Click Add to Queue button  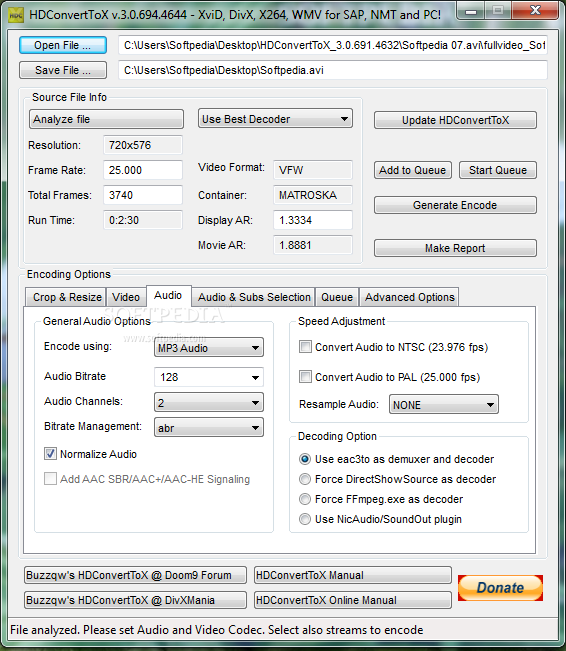tap(413, 170)
